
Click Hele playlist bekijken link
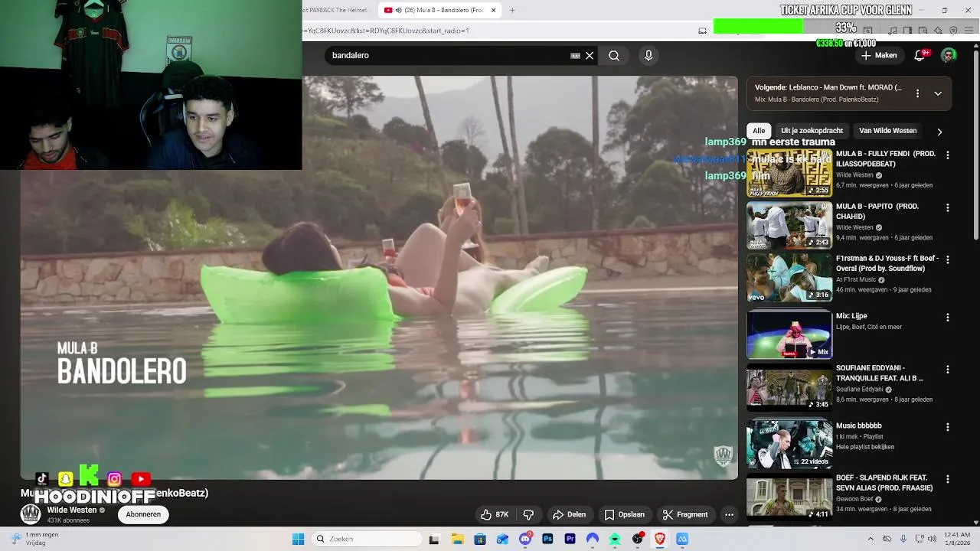click(x=865, y=447)
